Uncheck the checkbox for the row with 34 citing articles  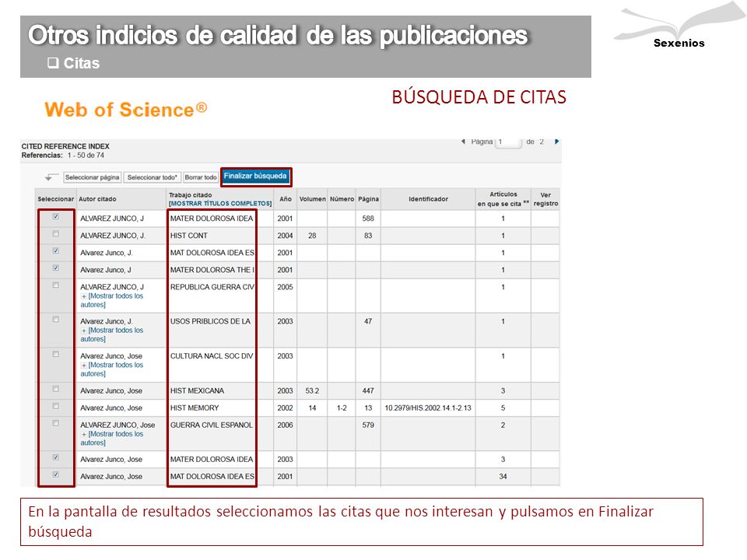click(56, 474)
